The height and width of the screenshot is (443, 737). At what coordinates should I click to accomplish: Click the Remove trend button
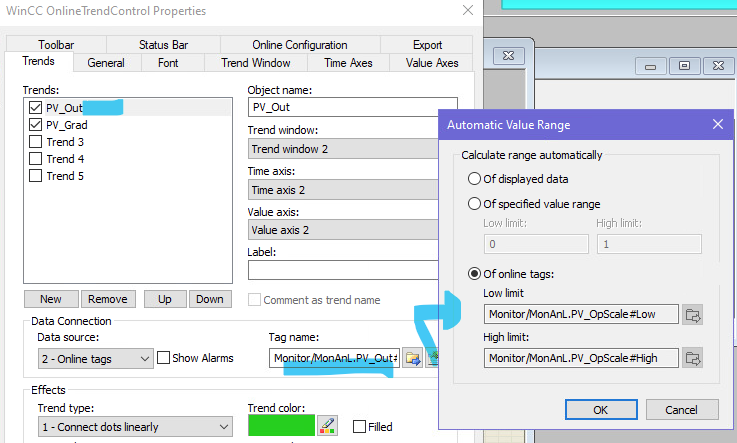(108, 299)
